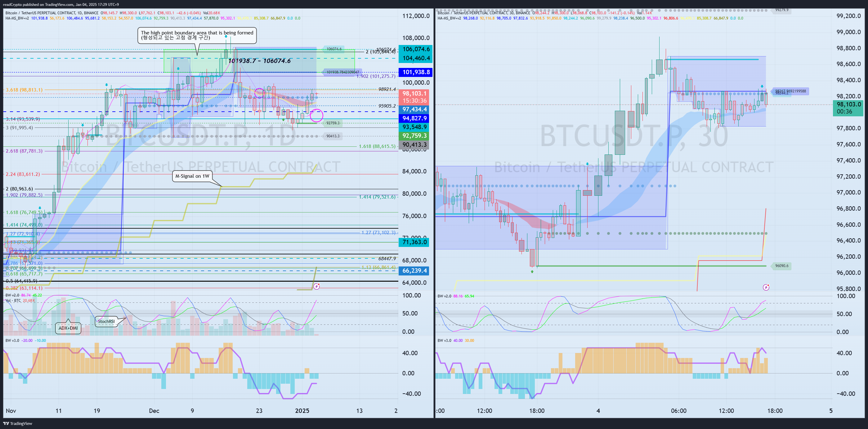Click the 104,460.4 price axis label
Image resolution: width=868 pixels, height=429 pixels.
pyautogui.click(x=416, y=58)
